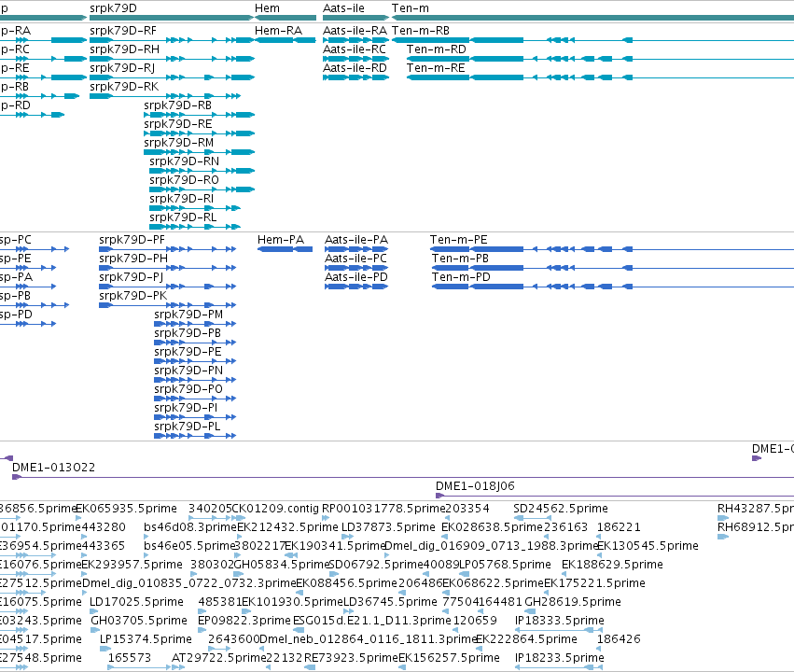Pick transcript srpk79D-RK

click(x=124, y=87)
